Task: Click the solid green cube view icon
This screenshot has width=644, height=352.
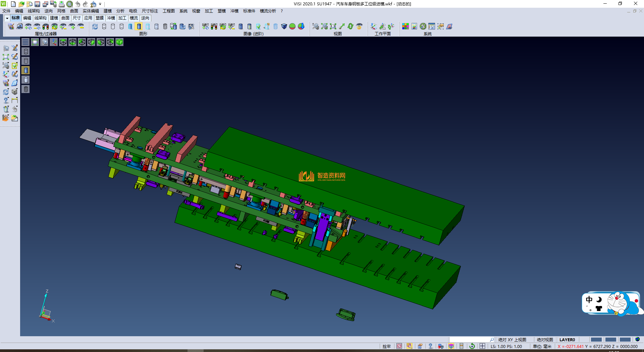Action: coord(119,42)
